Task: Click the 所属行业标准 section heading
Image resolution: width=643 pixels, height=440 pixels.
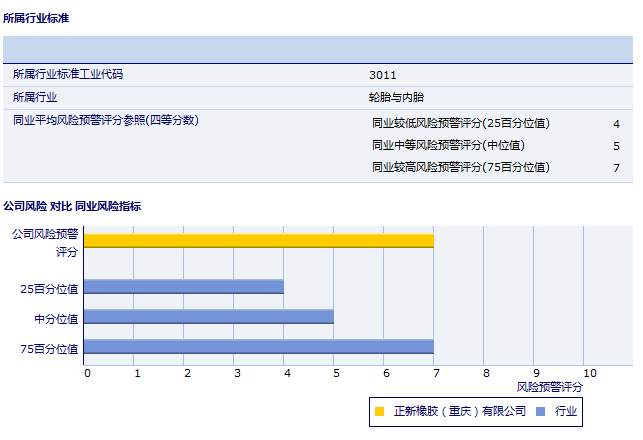Action: [x=36, y=18]
